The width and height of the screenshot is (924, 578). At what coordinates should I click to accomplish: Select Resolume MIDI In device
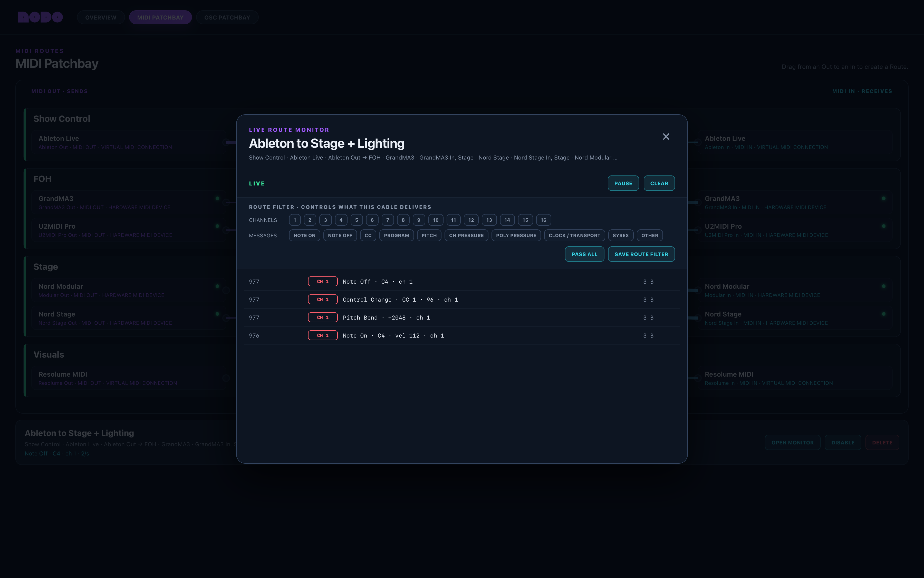(x=795, y=378)
